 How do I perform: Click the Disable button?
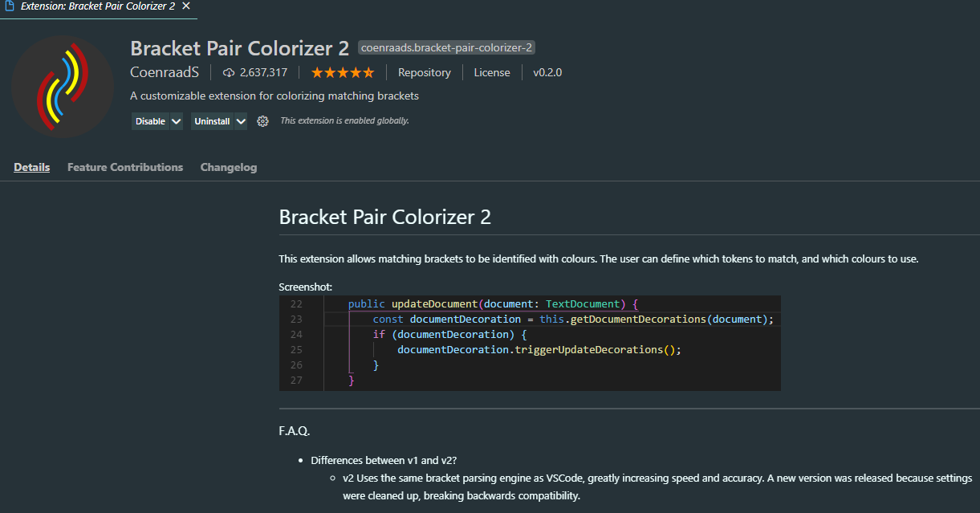pos(151,121)
